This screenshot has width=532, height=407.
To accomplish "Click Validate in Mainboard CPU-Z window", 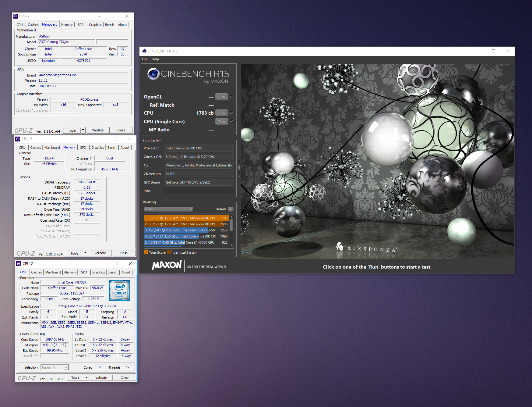I will coord(98,130).
